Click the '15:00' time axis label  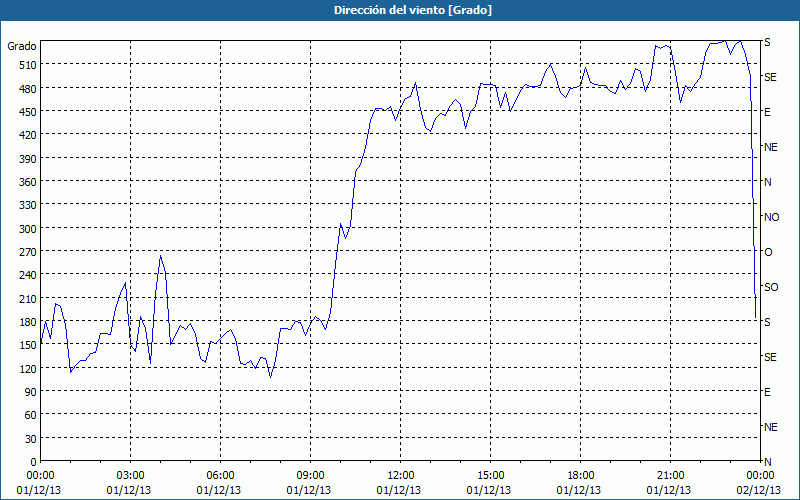490,476
